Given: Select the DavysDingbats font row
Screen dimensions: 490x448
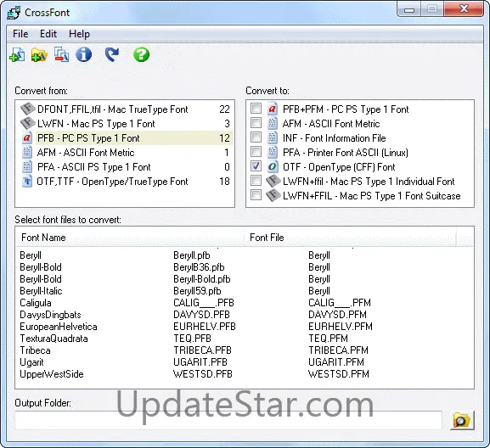Looking at the screenshot, I should tap(245, 315).
